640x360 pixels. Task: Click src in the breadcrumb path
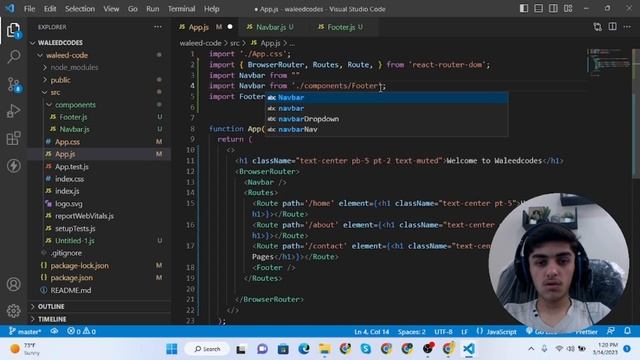click(234, 43)
